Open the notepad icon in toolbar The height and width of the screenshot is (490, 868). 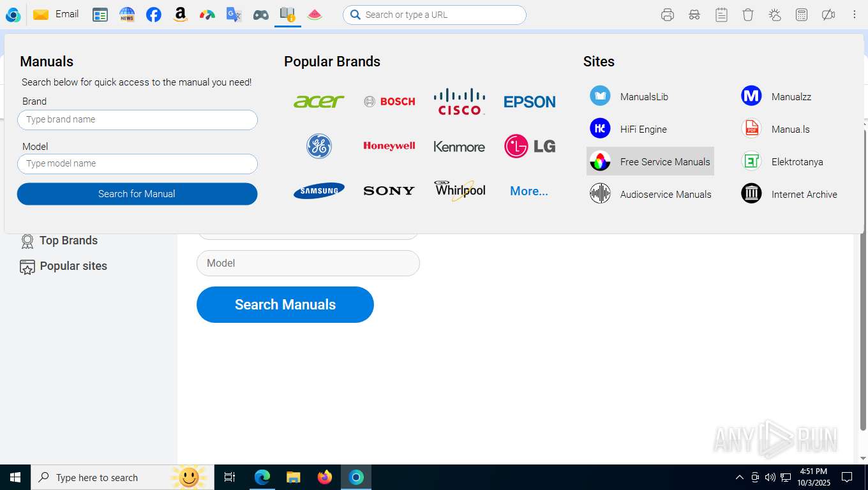tap(721, 15)
